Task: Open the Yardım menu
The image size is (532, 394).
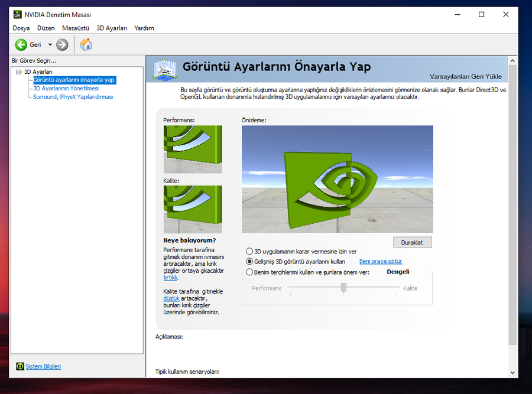Action: click(x=144, y=28)
